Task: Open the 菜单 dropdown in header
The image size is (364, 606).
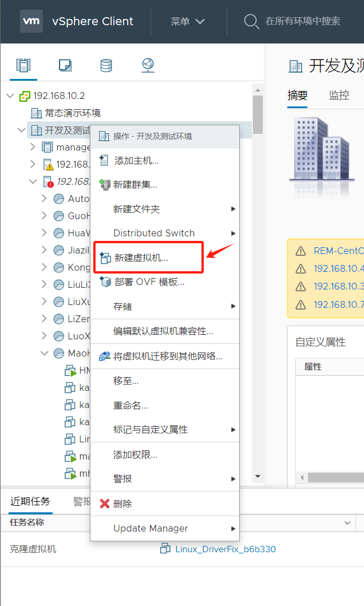Action: pyautogui.click(x=188, y=21)
